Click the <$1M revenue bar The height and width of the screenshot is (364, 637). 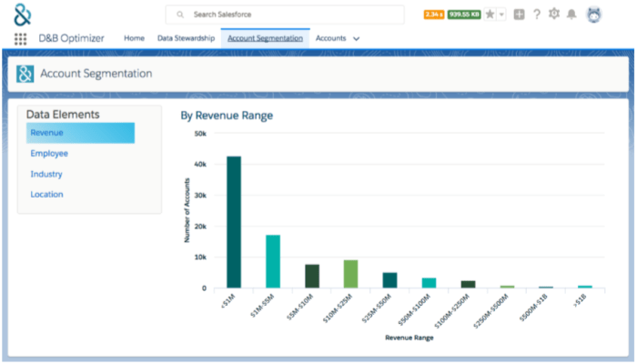tap(234, 222)
